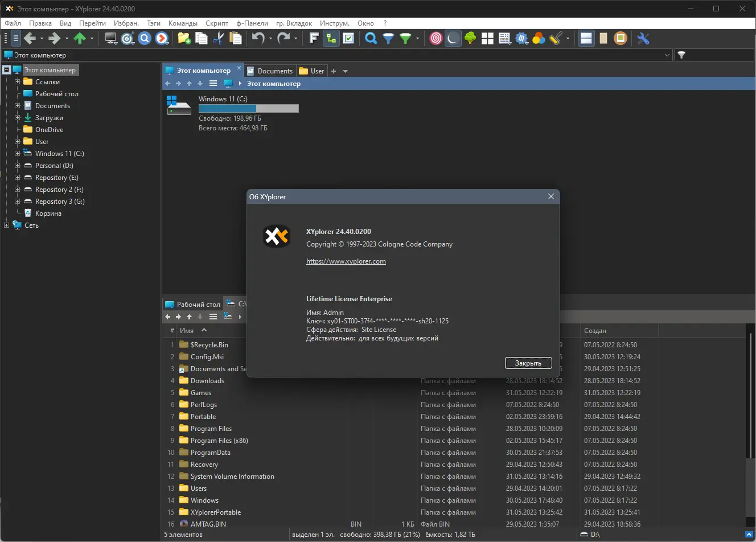Activate the paint roller styles icon
Screen dimensions: 756x542
[x=556, y=38]
